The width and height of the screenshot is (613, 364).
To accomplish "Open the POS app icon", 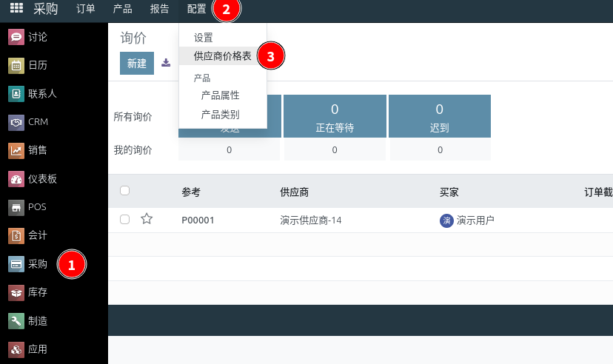I will [x=16, y=207].
